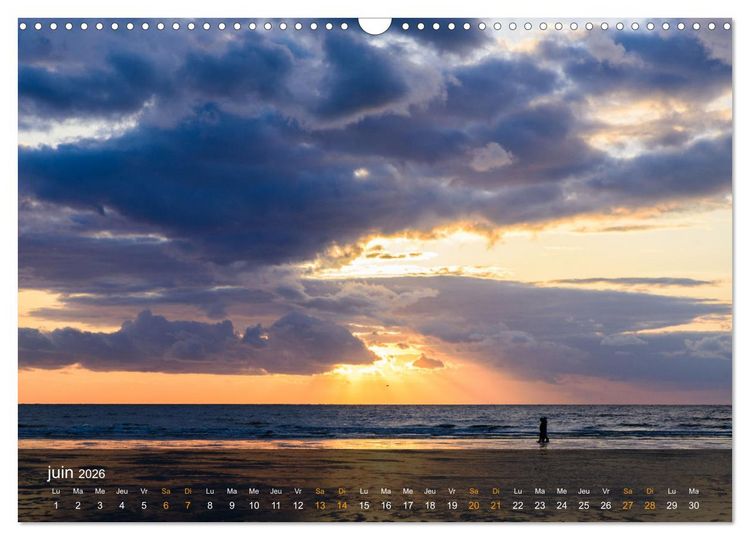750x540 pixels.
Task: Select the 15 date number
Action: pos(364,506)
